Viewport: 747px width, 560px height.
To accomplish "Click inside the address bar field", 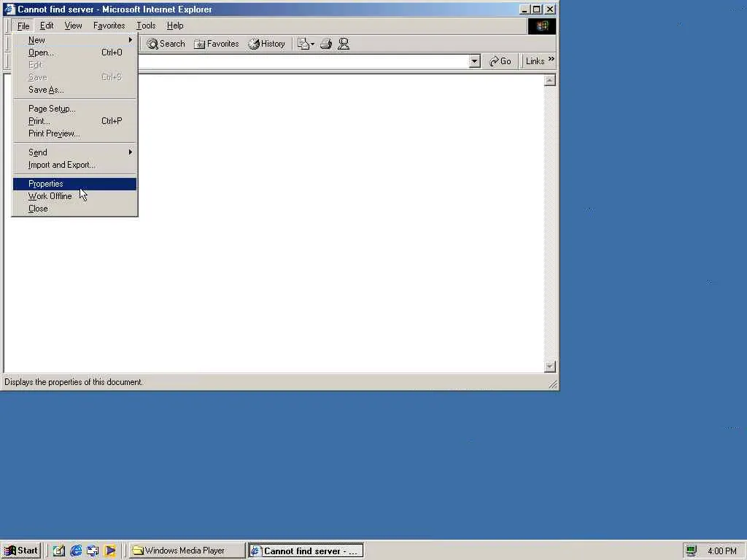I will click(303, 61).
